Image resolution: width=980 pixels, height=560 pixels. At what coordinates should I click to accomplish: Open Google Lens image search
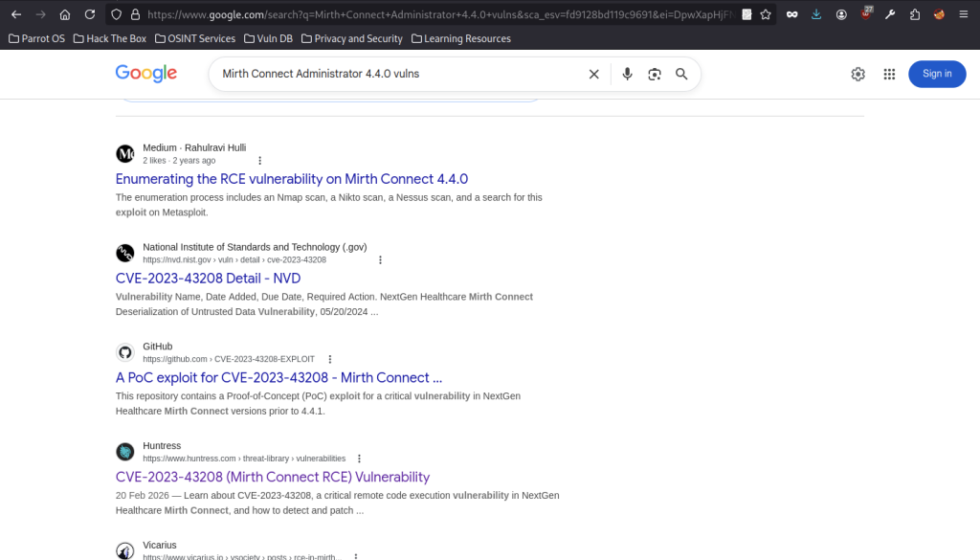[x=655, y=74]
